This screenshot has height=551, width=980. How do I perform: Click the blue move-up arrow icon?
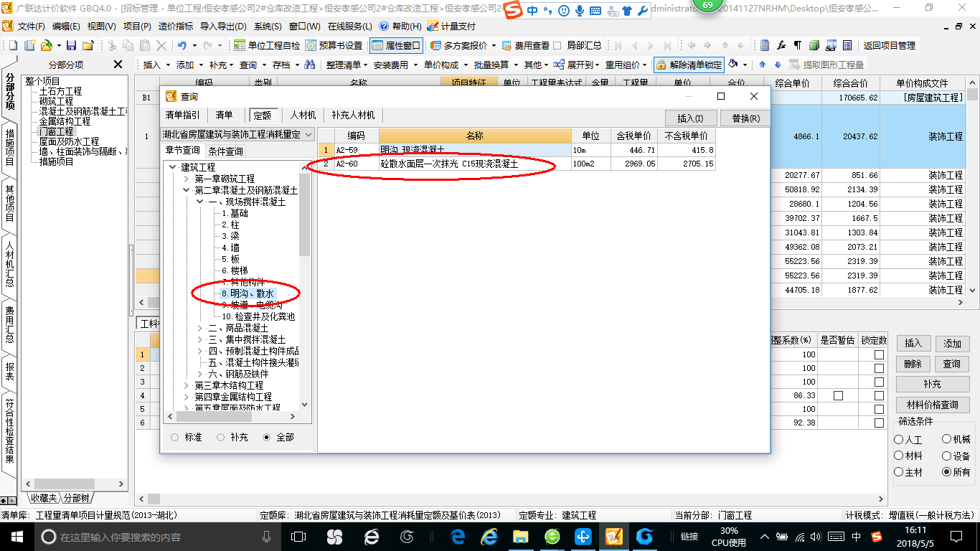point(763,65)
